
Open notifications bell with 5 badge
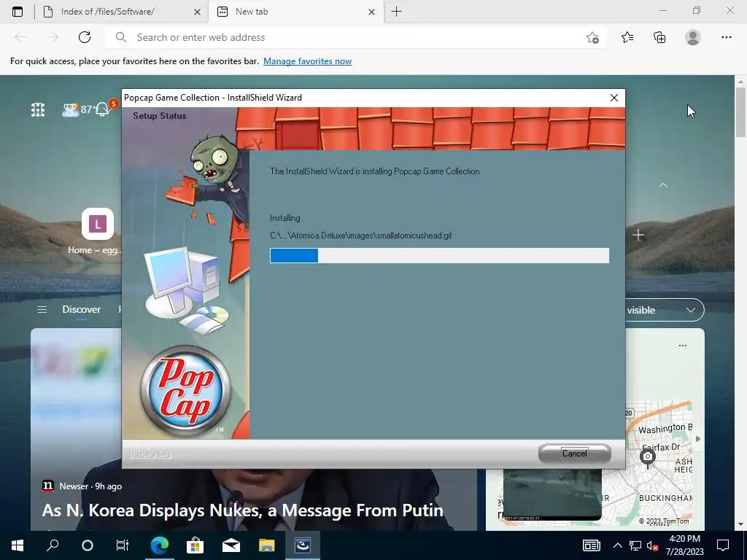(104, 109)
